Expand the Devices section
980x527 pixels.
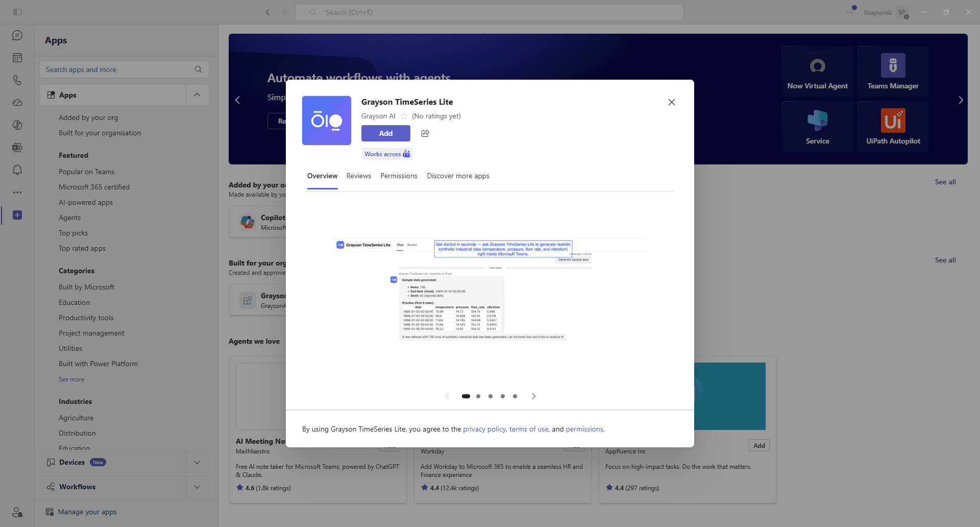click(x=197, y=462)
